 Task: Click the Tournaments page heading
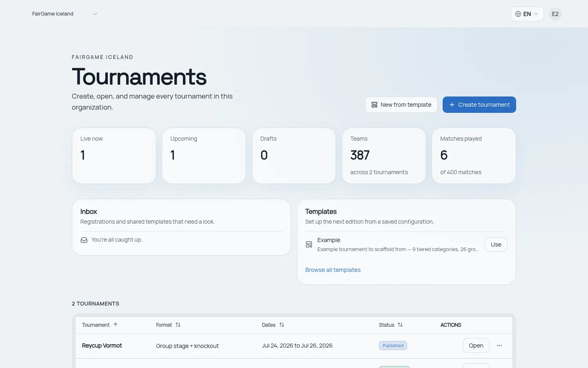click(139, 76)
